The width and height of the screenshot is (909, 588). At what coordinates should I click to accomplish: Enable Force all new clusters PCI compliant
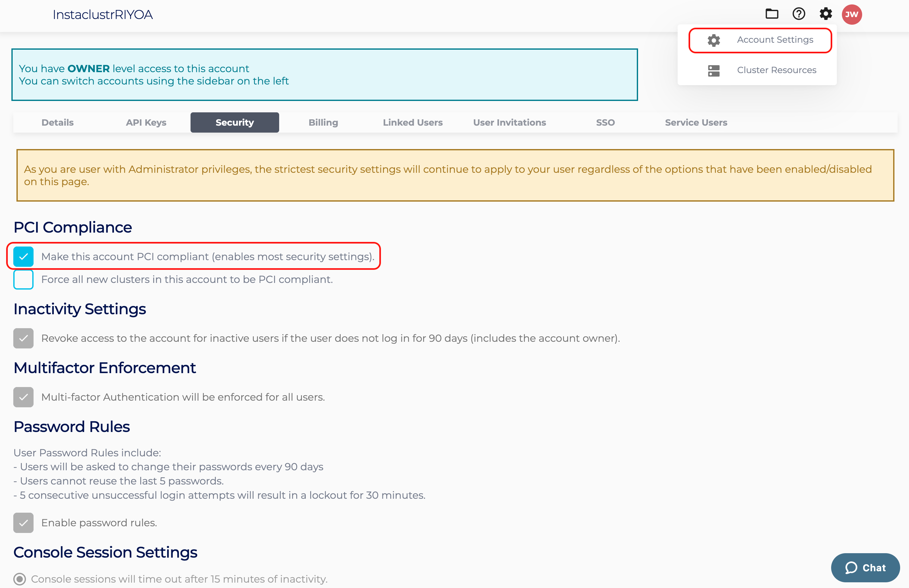23,279
